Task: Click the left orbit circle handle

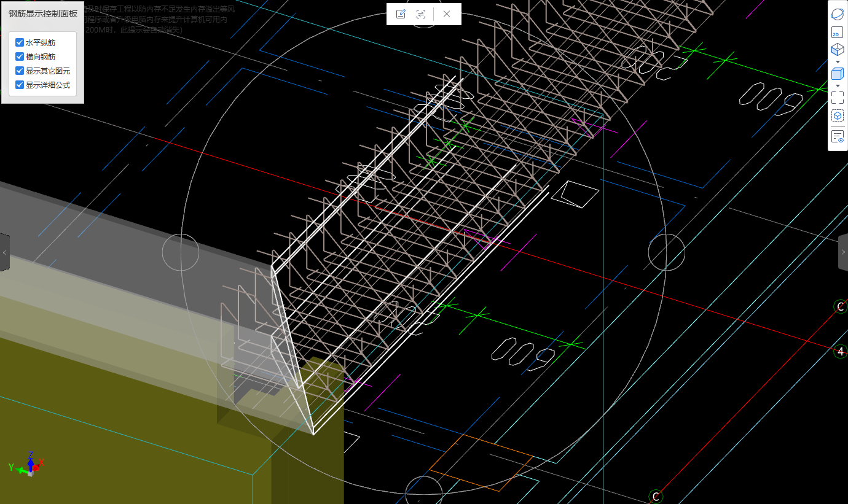Action: (x=181, y=252)
